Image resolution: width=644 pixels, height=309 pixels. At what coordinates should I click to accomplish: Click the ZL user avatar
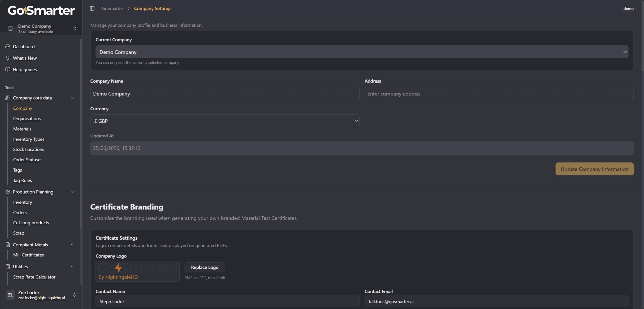(x=10, y=295)
